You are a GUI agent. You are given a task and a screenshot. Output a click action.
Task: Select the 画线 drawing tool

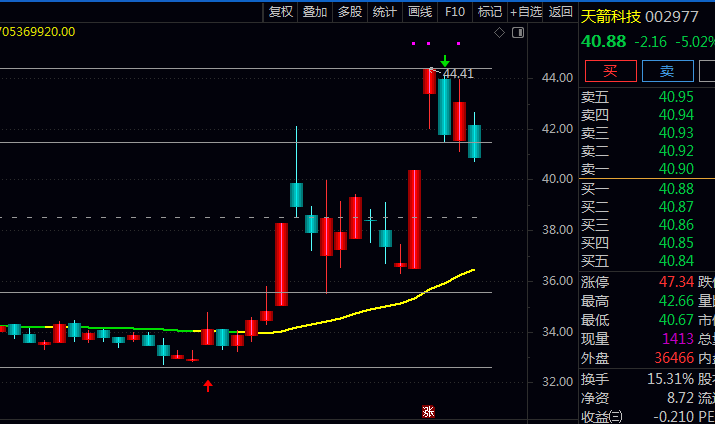click(420, 11)
